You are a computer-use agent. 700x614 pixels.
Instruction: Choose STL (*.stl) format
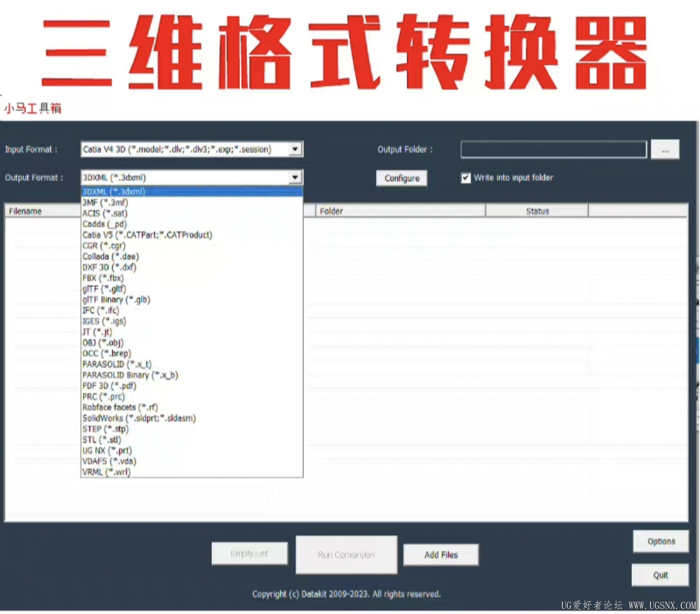click(x=191, y=440)
